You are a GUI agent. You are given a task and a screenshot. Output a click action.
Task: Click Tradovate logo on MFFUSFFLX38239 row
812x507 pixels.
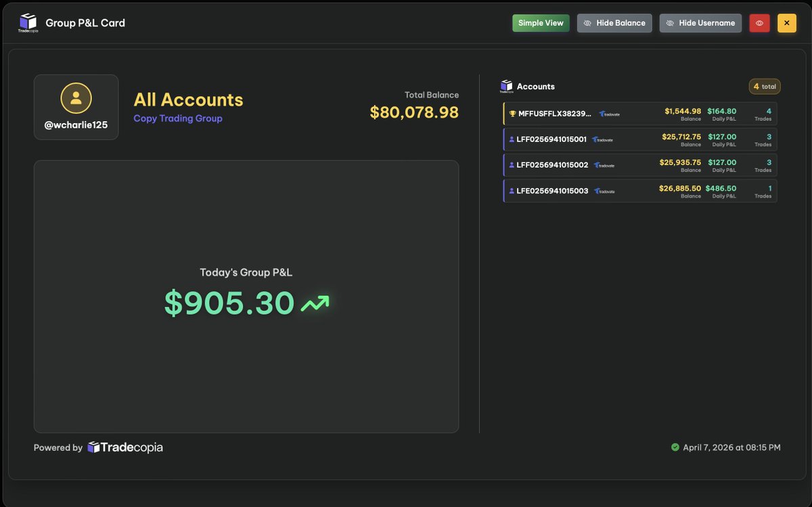(x=609, y=114)
